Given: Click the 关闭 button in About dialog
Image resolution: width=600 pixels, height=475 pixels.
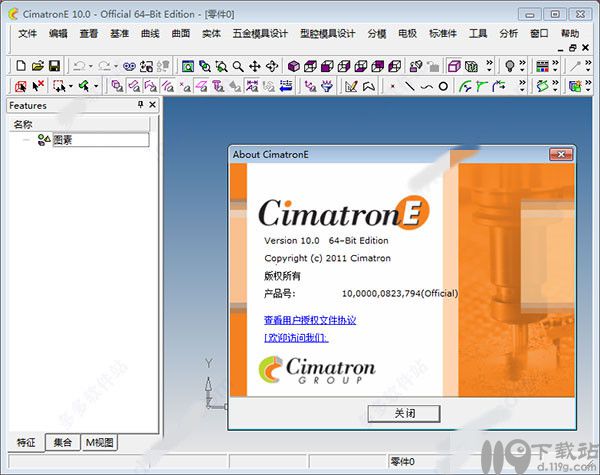Looking at the screenshot, I should point(404,413).
